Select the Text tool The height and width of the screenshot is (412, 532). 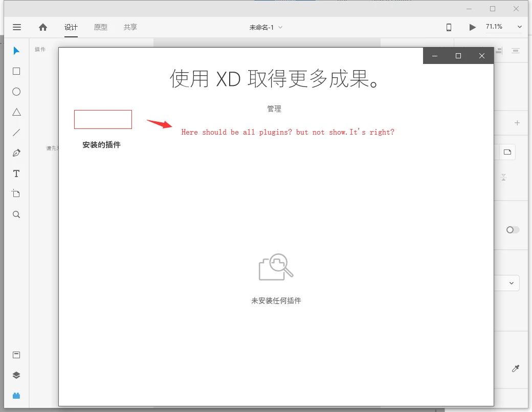(16, 174)
